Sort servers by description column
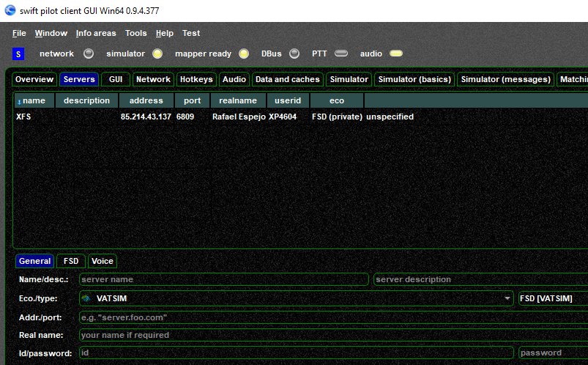 (x=86, y=100)
